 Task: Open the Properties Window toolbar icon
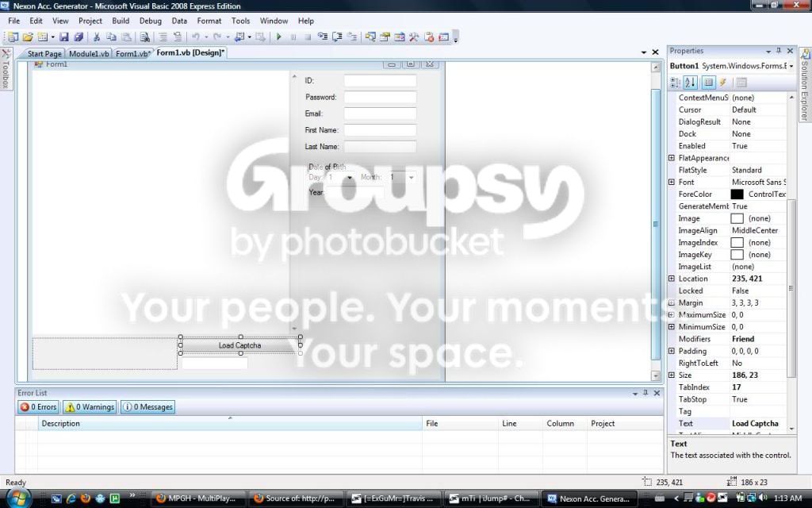(x=385, y=37)
